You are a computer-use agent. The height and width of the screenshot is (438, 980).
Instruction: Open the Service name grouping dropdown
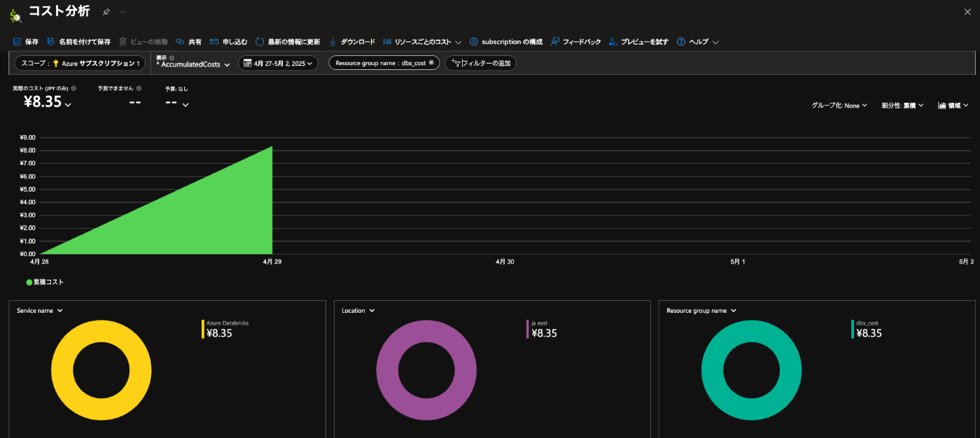(x=40, y=311)
